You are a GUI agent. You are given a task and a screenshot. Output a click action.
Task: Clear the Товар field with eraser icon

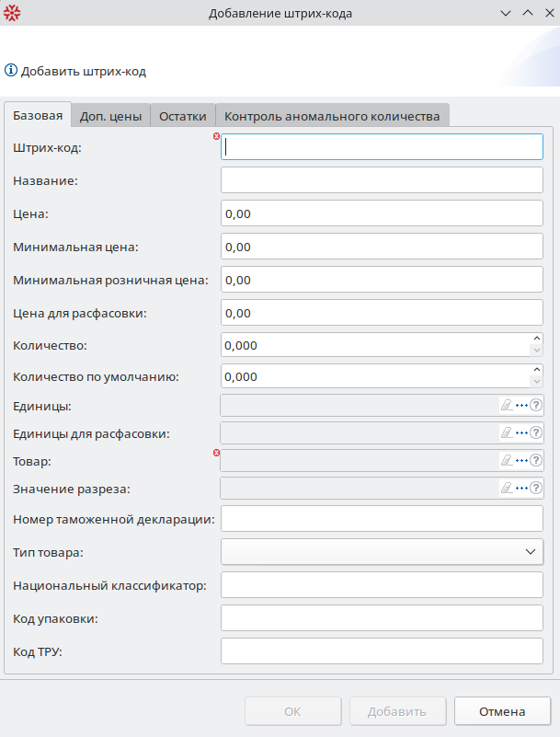[506, 460]
